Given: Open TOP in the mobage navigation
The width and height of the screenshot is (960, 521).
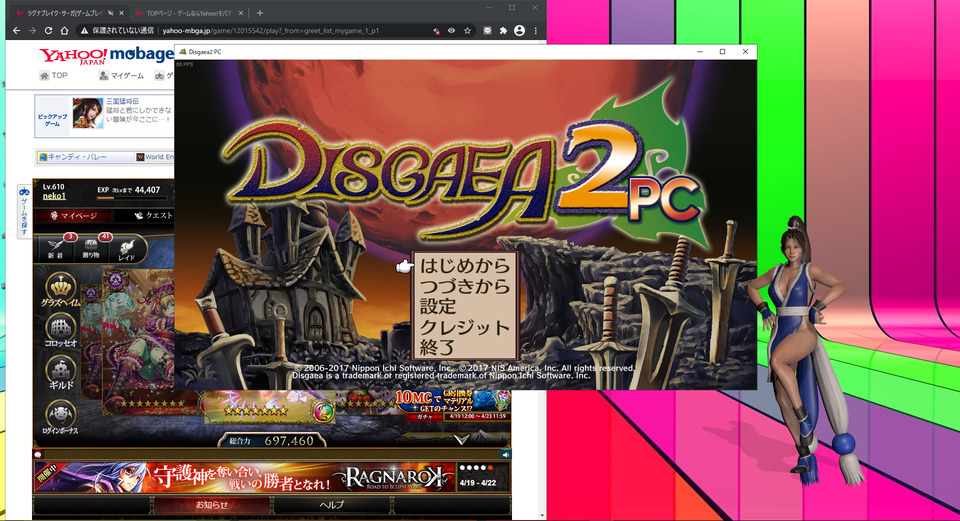Looking at the screenshot, I should 54,76.
